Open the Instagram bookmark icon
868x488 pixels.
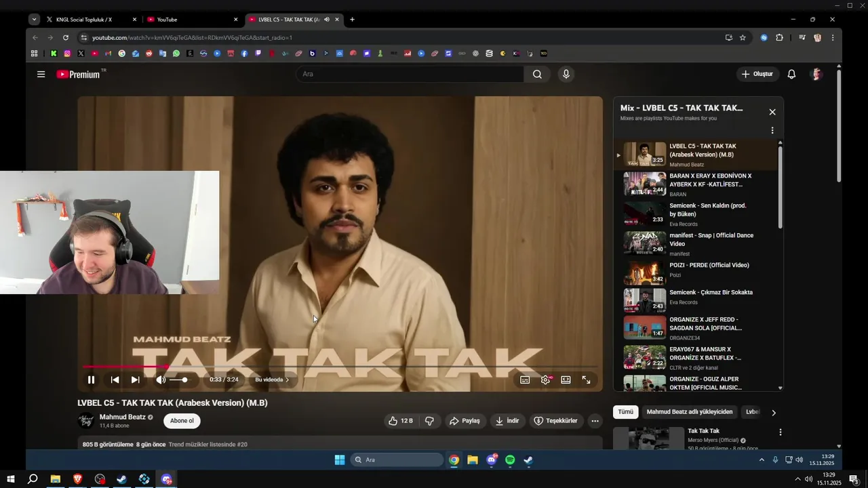point(67,54)
